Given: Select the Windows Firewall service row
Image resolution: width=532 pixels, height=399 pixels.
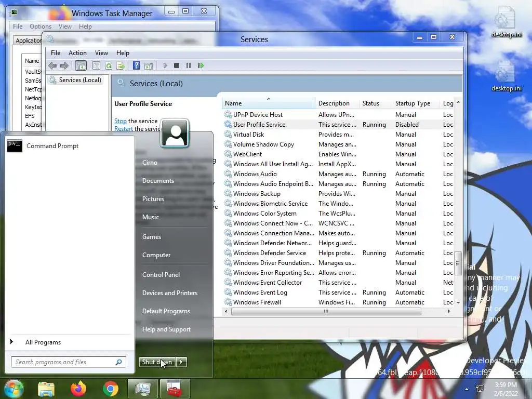Looking at the screenshot, I should pyautogui.click(x=338, y=302).
